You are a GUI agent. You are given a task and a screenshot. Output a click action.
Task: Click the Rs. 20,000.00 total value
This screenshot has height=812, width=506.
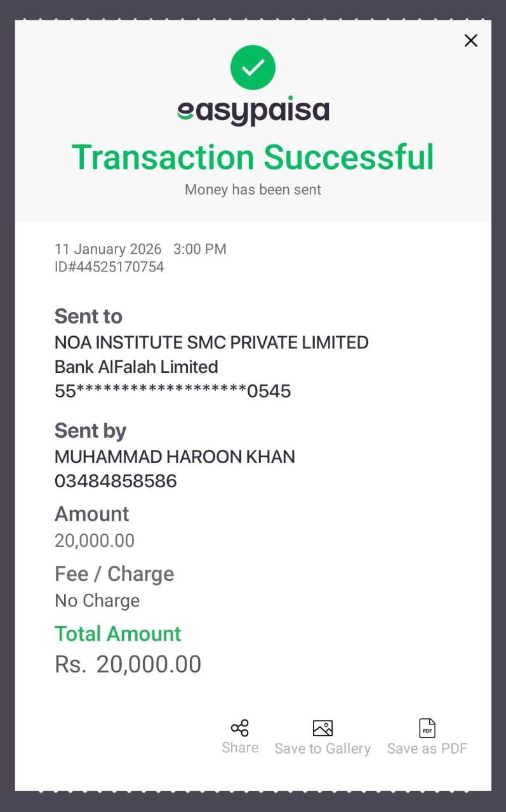128,664
